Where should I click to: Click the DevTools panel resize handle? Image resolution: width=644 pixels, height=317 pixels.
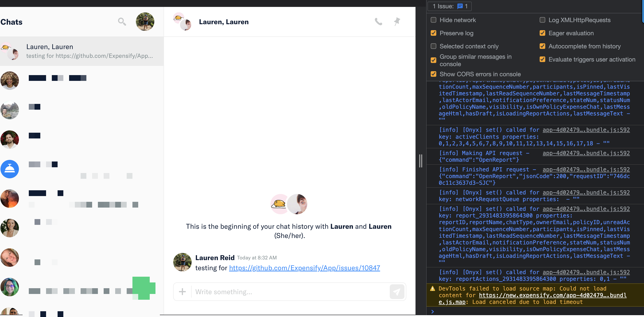tap(421, 161)
